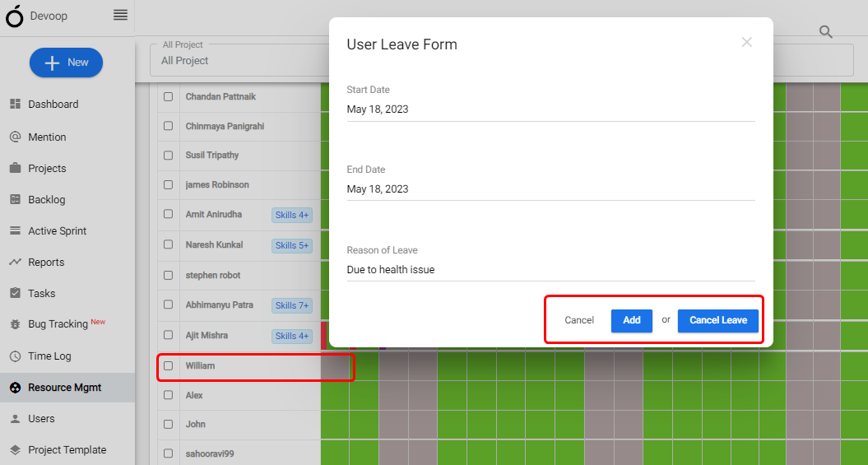Tick the checkbox next to William
Screen dimensions: 868x465
(x=169, y=365)
